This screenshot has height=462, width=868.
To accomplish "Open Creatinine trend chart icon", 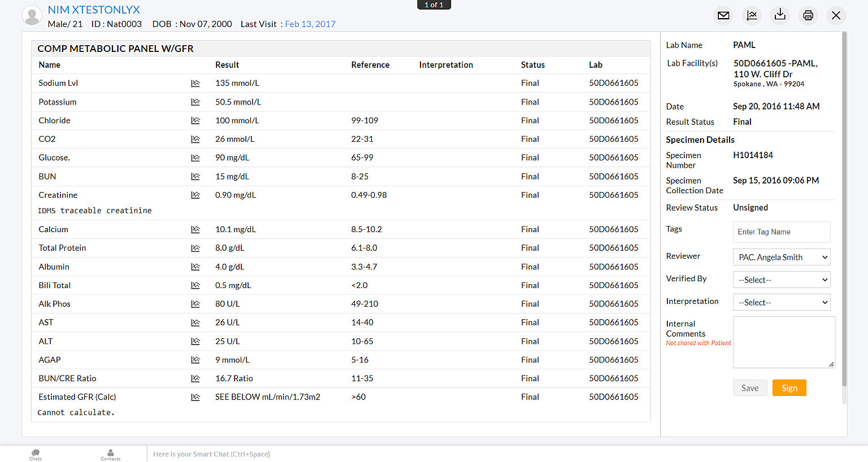I will click(196, 195).
